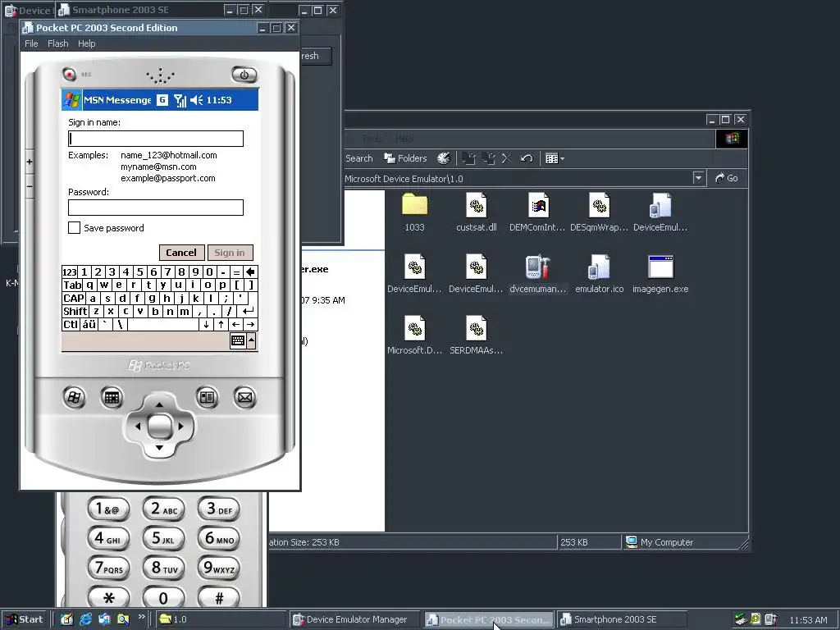840x630 pixels.
Task: Click the Search button in the Explorer toolbar
Action: point(359,158)
